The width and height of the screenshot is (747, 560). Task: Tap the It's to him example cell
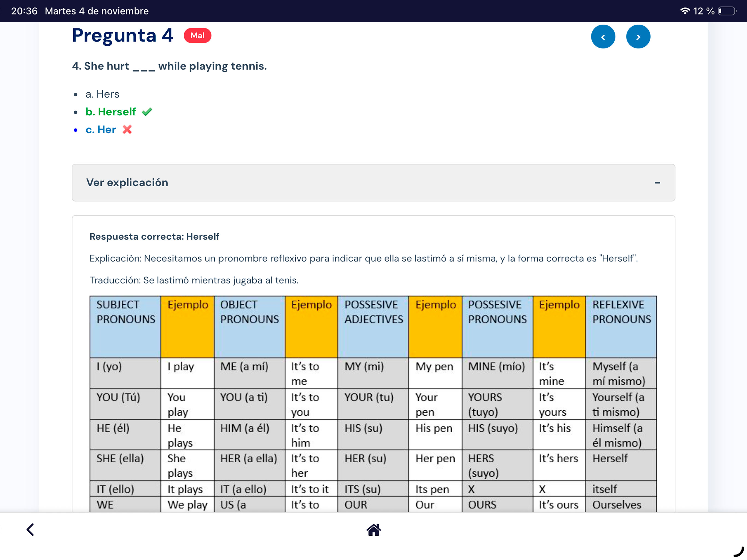tap(311, 435)
